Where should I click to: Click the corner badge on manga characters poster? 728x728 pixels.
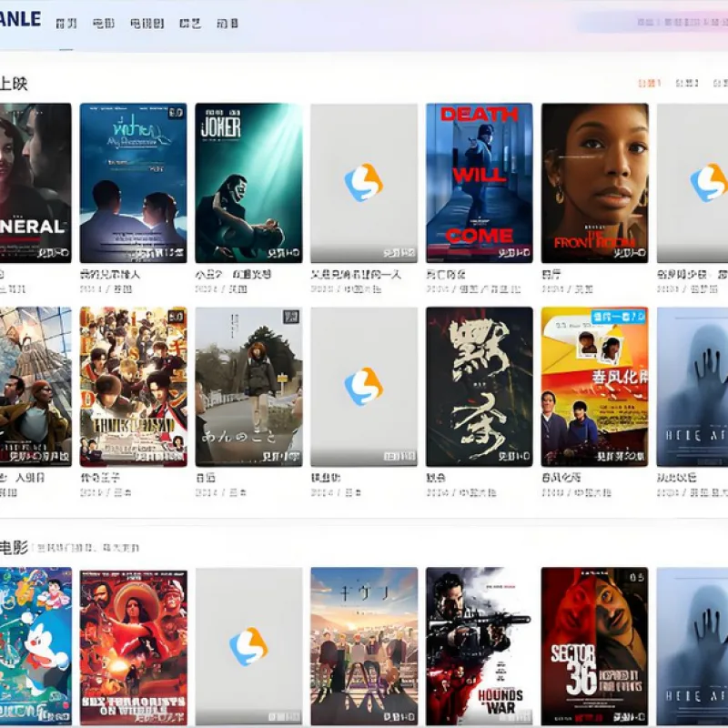click(x=176, y=317)
